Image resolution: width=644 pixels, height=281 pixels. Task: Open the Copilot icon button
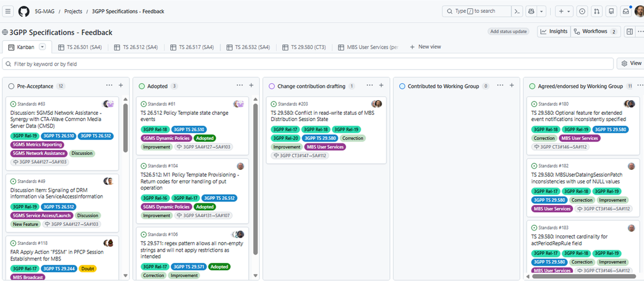tap(531, 11)
